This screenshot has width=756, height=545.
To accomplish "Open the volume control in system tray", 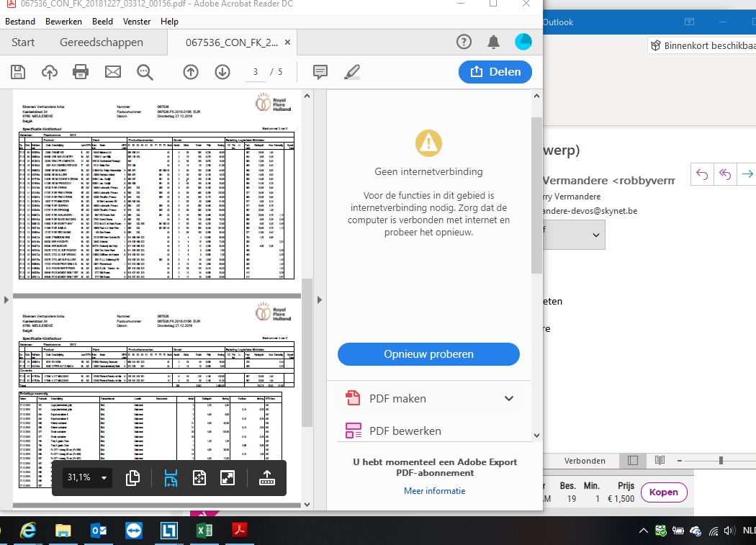I will [x=729, y=531].
